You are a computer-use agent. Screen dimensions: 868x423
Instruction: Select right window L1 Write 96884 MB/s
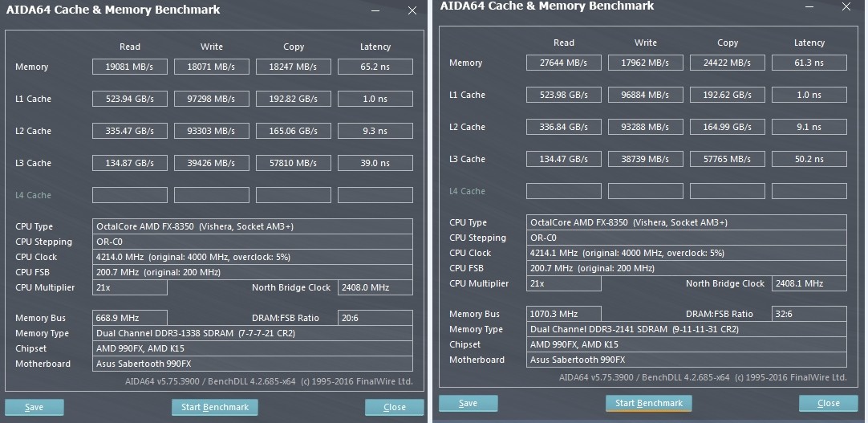click(646, 95)
